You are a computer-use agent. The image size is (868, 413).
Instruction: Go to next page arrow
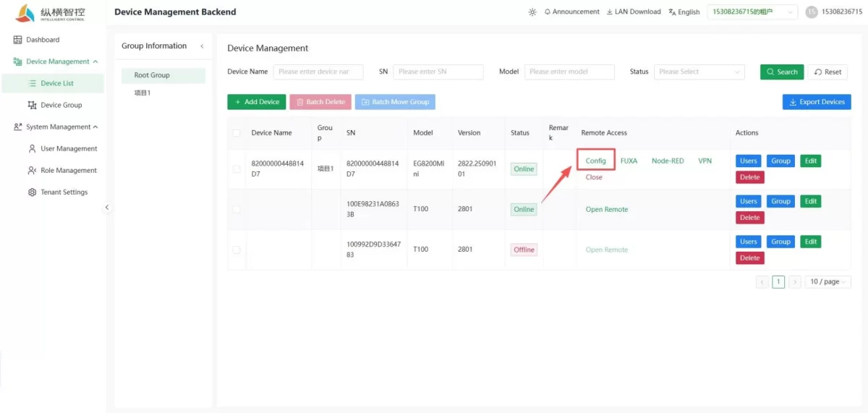point(795,282)
